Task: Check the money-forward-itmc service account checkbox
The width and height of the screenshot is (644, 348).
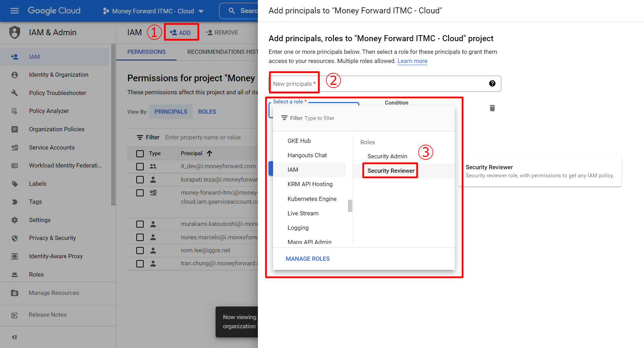Action: coord(140,192)
